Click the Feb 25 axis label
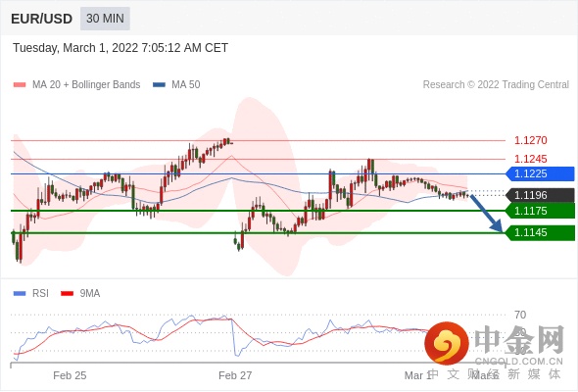 tap(70, 375)
